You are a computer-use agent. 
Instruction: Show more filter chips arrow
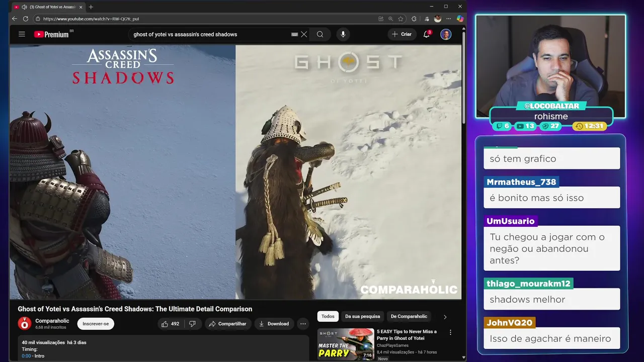click(x=445, y=317)
